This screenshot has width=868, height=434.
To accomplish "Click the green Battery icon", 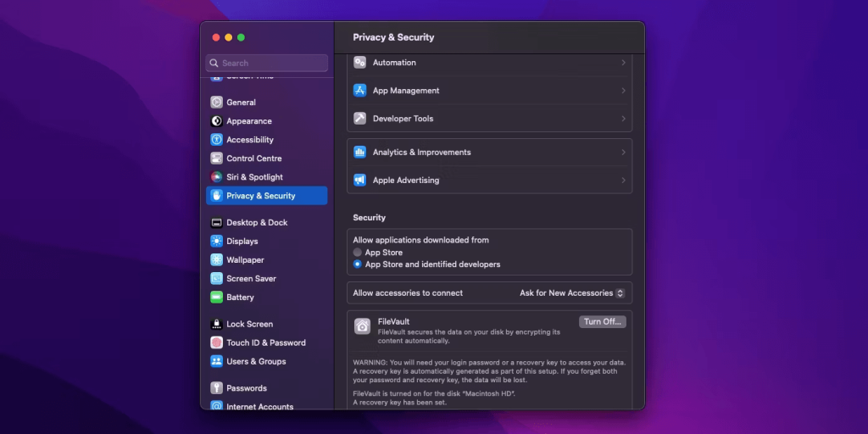I will coord(216,298).
